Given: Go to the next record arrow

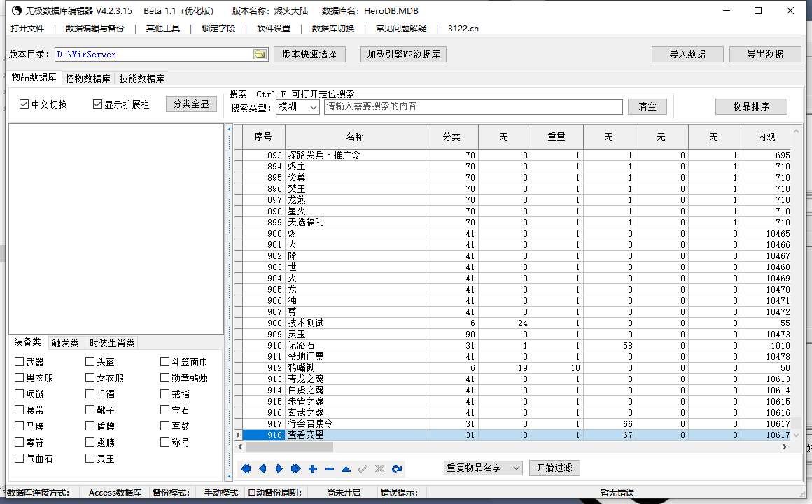Looking at the screenshot, I should [x=279, y=469].
